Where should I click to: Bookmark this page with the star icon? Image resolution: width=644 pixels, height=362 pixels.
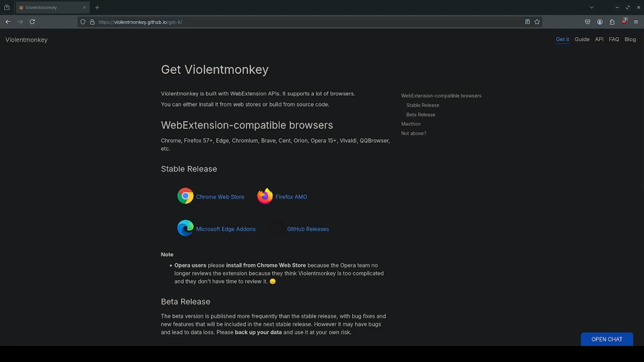coord(537,22)
